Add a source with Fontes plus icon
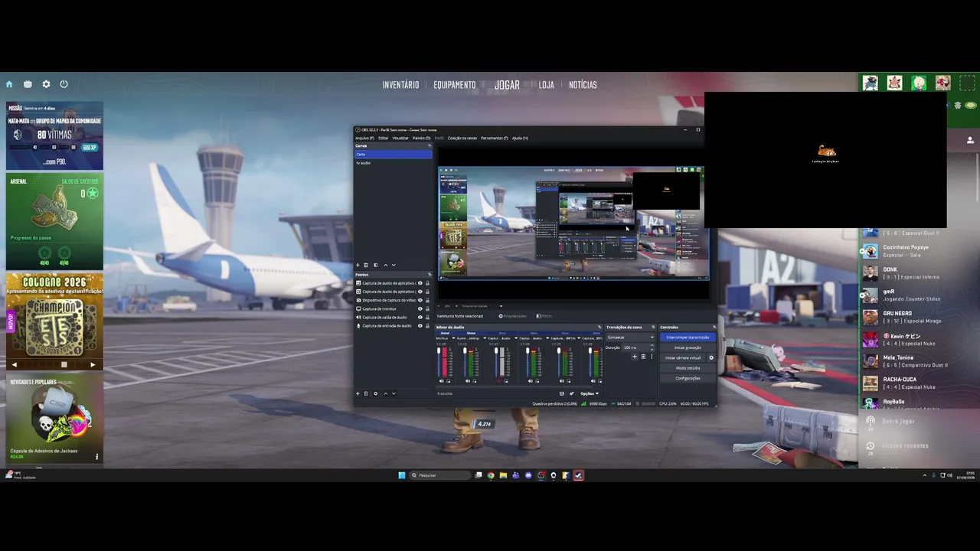980x551 pixels. click(x=358, y=393)
